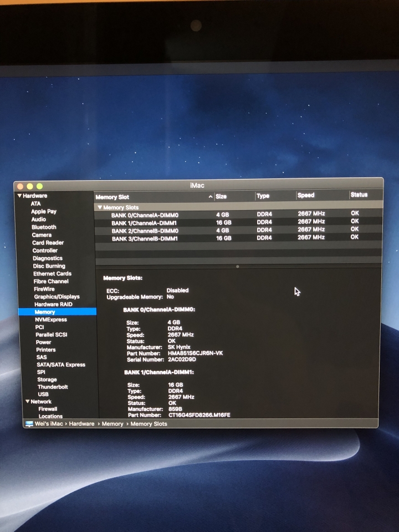Click the split pane divider handle dot
This screenshot has height=532, width=399.
[x=238, y=267]
